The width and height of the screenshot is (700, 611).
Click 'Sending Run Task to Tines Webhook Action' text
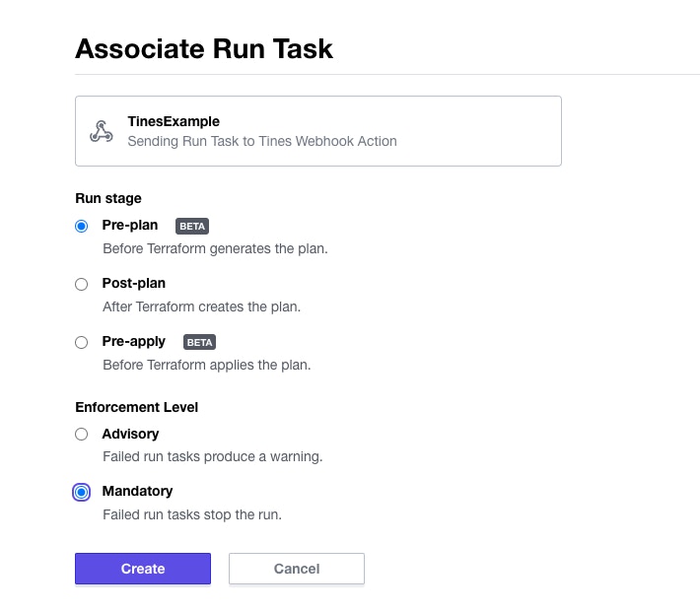pyautogui.click(x=262, y=141)
